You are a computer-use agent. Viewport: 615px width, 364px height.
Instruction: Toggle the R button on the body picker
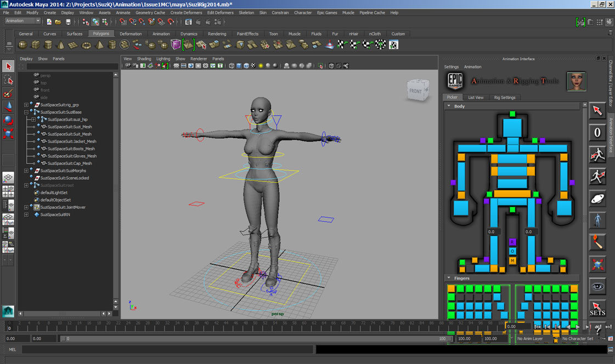coord(512,242)
